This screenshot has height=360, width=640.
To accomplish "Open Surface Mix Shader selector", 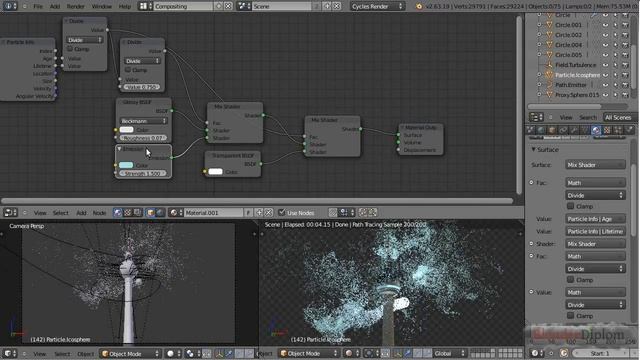I will [595, 165].
